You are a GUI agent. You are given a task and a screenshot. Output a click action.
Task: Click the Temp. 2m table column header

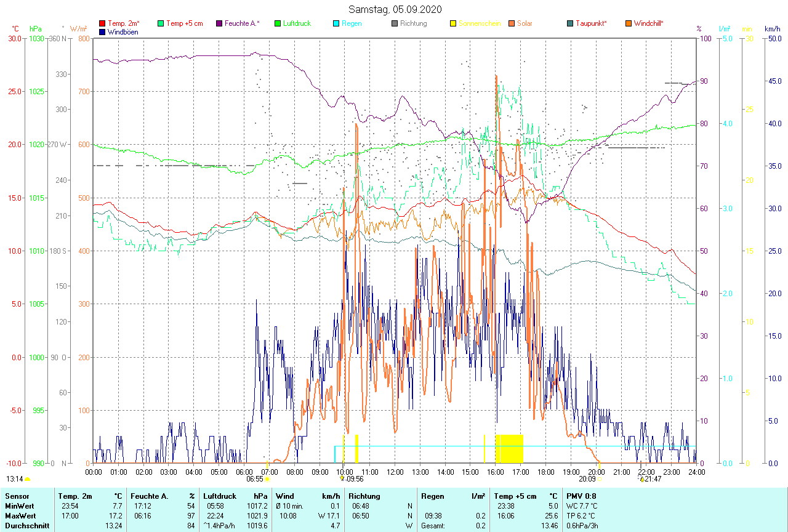click(x=75, y=496)
